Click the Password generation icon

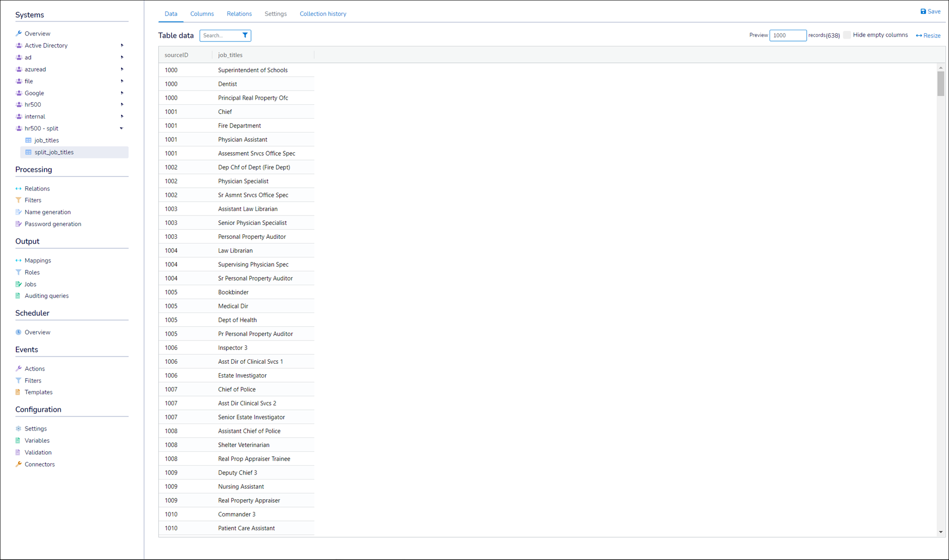pyautogui.click(x=18, y=224)
